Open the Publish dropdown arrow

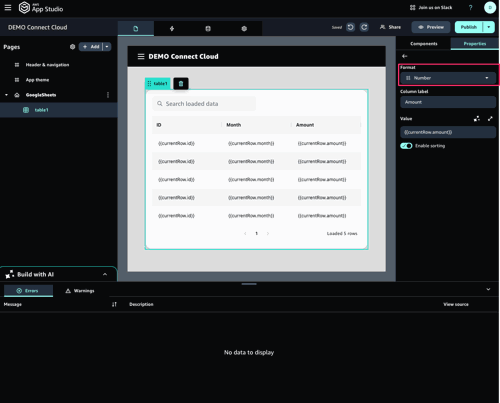point(489,27)
